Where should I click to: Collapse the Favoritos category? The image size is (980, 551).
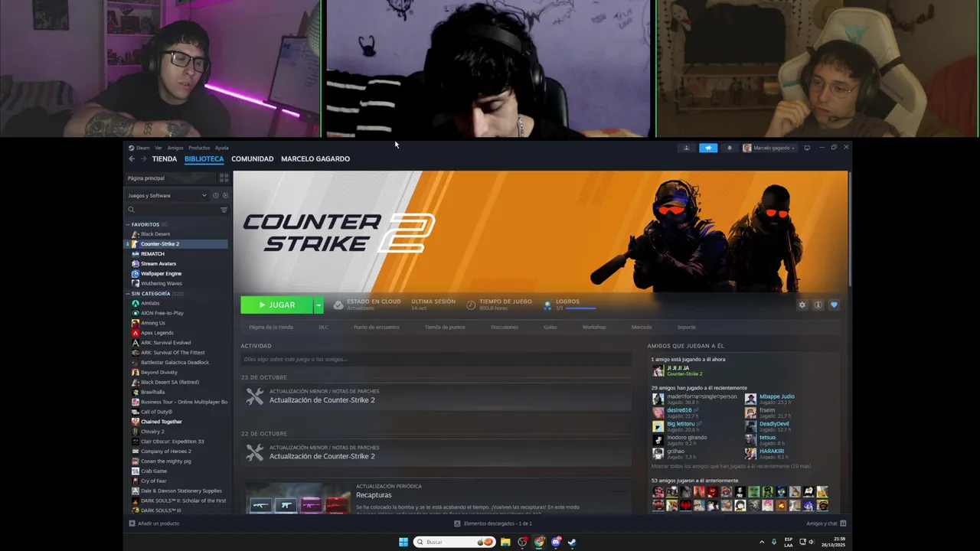tap(128, 224)
